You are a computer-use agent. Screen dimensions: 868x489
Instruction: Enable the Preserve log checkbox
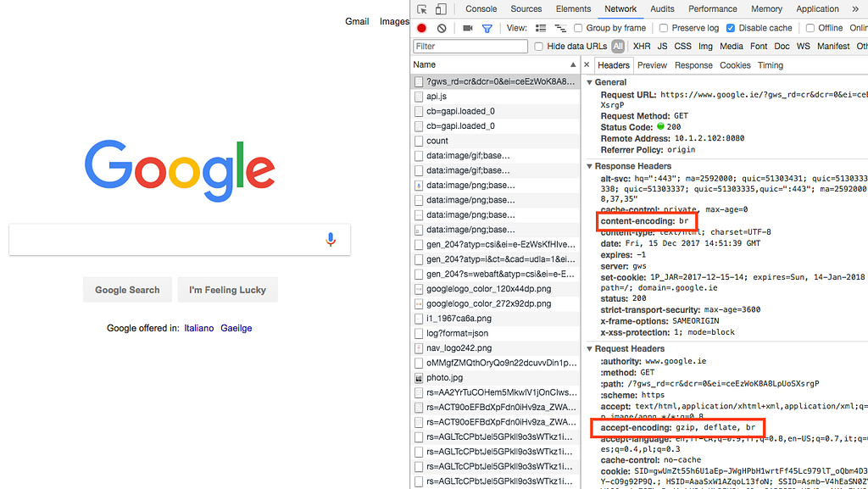tap(663, 28)
